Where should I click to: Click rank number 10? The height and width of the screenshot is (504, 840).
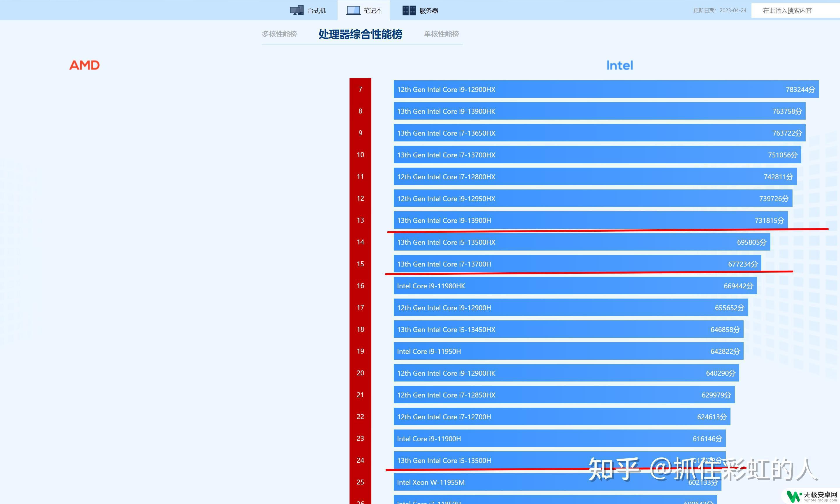click(360, 155)
